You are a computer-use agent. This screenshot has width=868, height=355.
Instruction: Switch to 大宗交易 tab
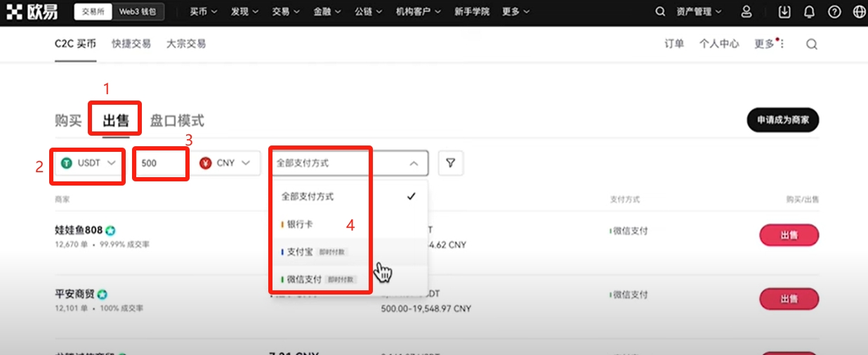point(186,44)
